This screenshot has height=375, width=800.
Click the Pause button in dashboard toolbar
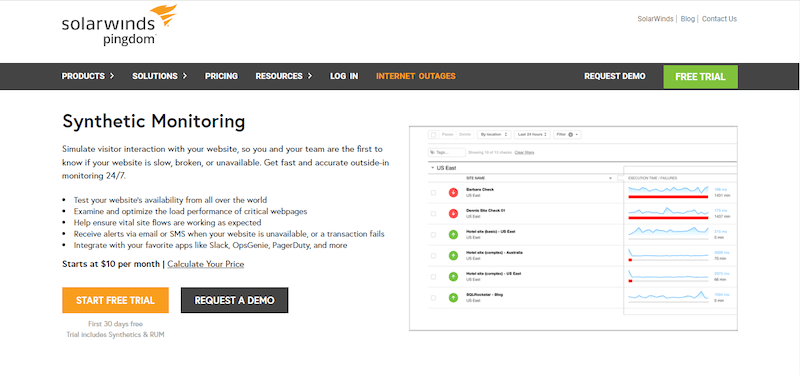pyautogui.click(x=447, y=135)
